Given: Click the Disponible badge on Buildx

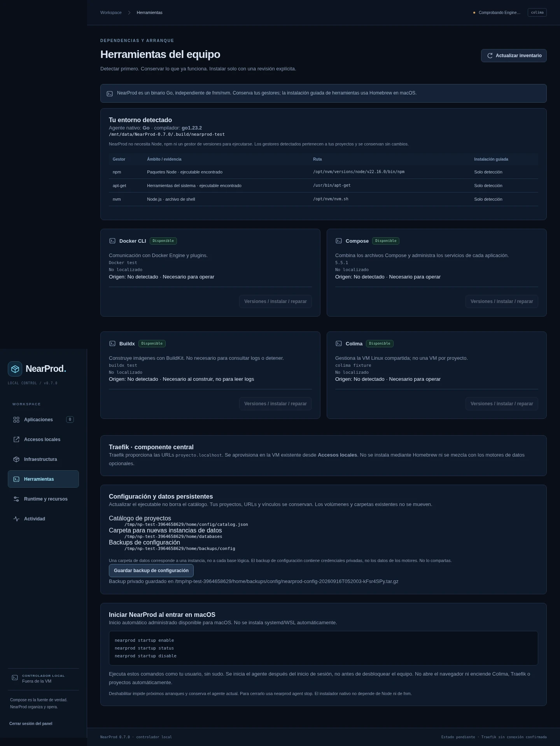Looking at the screenshot, I should click(152, 343).
